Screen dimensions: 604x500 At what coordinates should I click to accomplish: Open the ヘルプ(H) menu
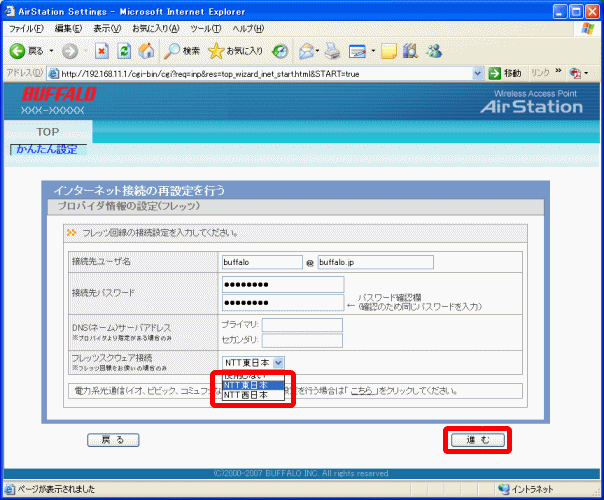coord(248,29)
